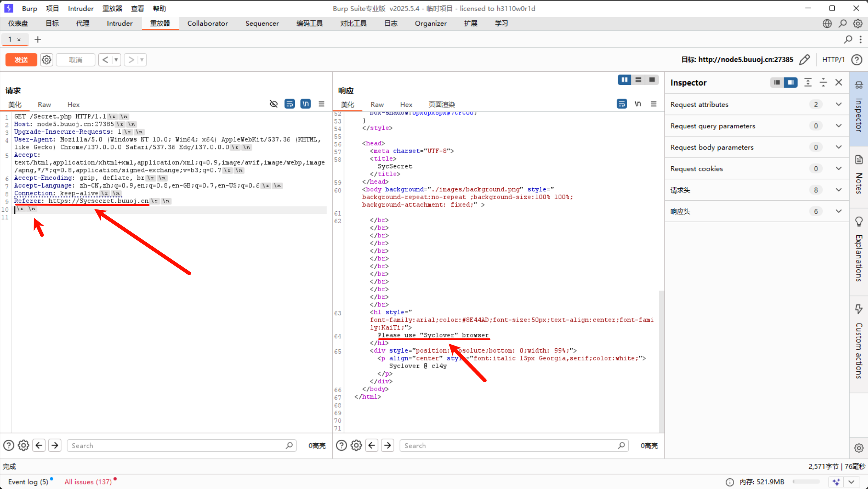Toggle request word wrap icon
This screenshot has width=868, height=489.
[x=289, y=104]
